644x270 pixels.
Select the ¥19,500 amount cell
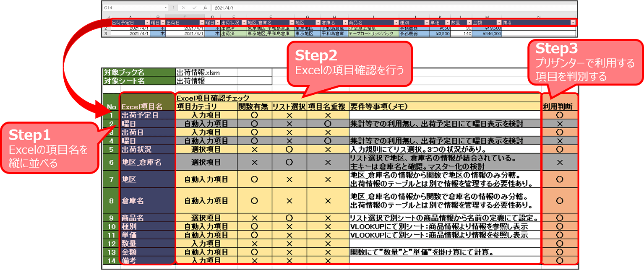coord(487,28)
